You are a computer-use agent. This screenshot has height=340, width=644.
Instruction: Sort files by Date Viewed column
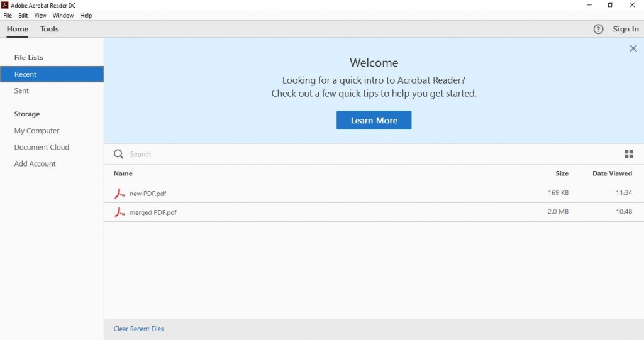pos(612,173)
